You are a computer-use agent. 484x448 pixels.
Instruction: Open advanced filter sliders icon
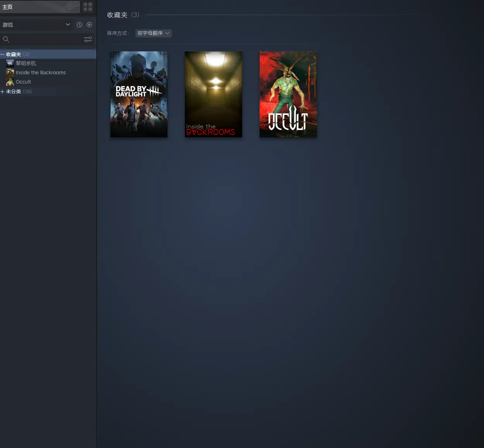coord(88,39)
